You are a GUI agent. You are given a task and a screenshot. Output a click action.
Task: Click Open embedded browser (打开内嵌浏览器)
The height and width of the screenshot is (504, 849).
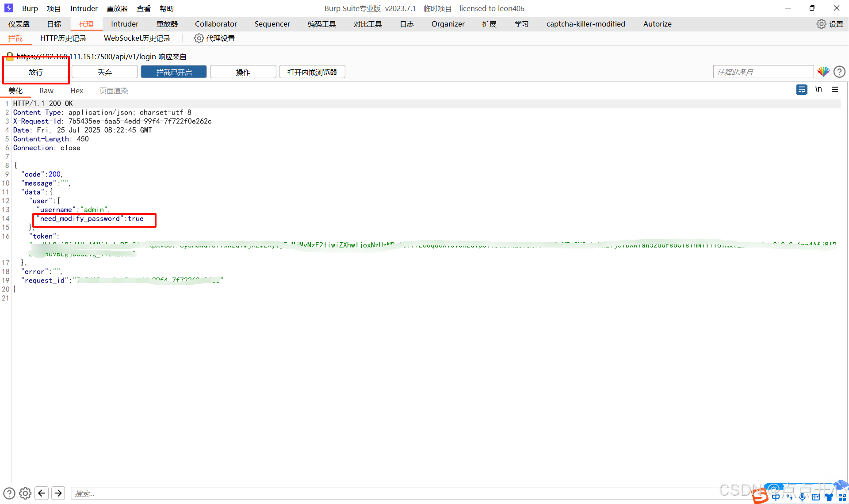click(x=312, y=72)
